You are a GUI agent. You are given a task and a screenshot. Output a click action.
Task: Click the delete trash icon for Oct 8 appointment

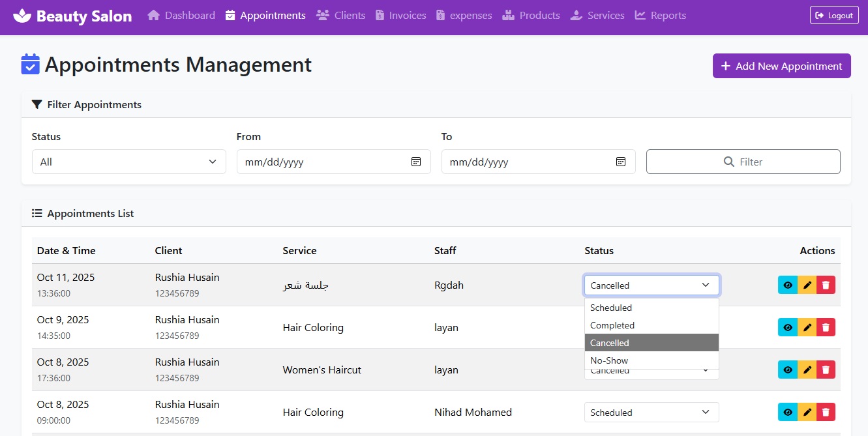(x=826, y=370)
